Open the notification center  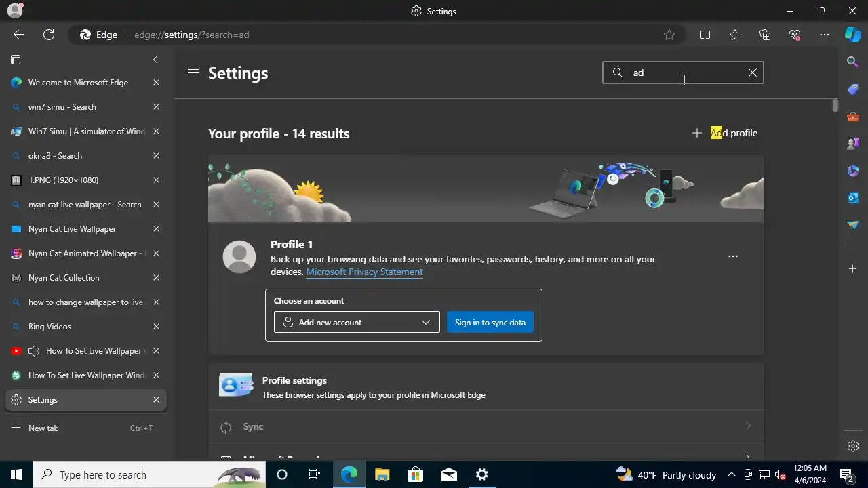847,474
